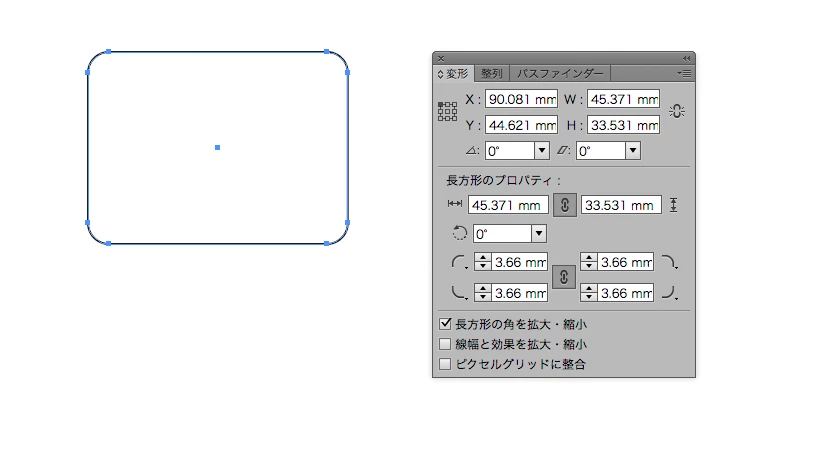The image size is (818, 461).
Task: Open the rectangle rotation angle dropdown
Action: (x=539, y=234)
